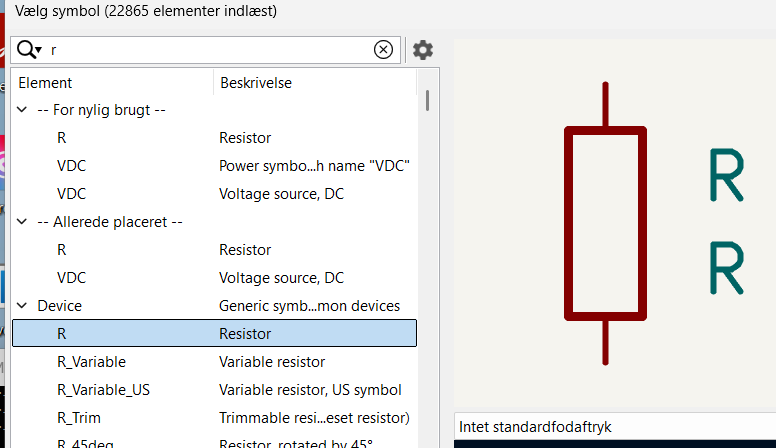Select R under For nylig brugt

(x=214, y=138)
